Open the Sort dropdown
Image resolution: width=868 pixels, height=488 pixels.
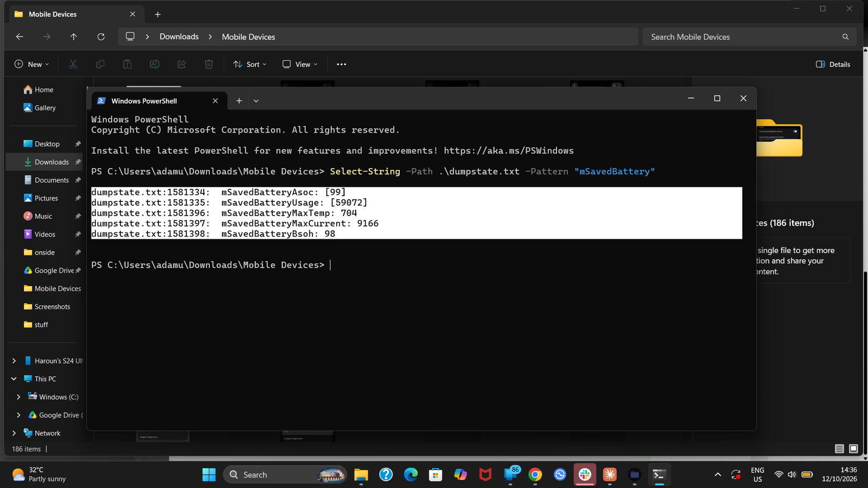click(250, 64)
